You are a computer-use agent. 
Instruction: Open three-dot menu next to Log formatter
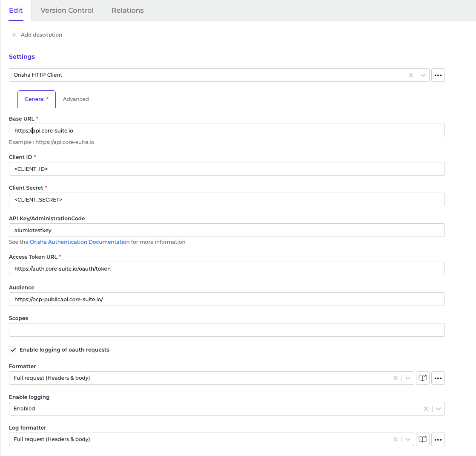pyautogui.click(x=438, y=439)
